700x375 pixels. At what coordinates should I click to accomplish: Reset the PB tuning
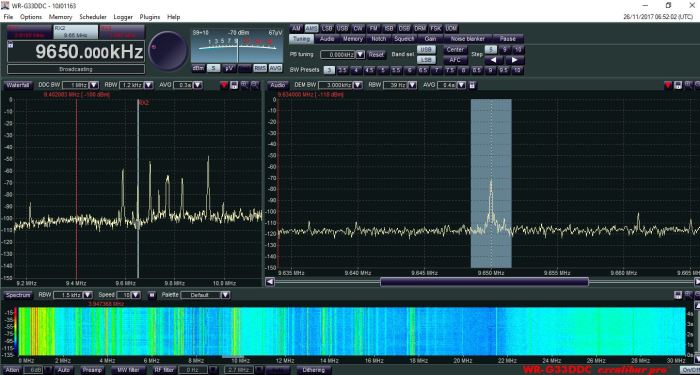coord(377,54)
